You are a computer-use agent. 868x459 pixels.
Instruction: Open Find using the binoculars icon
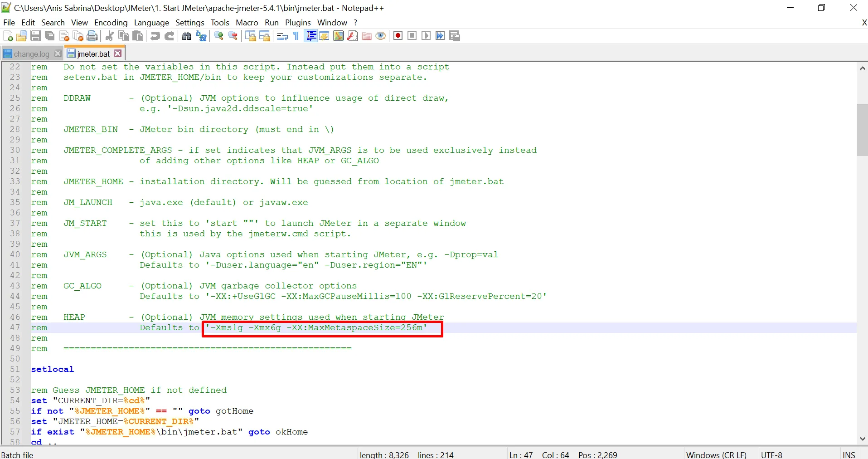coord(187,36)
